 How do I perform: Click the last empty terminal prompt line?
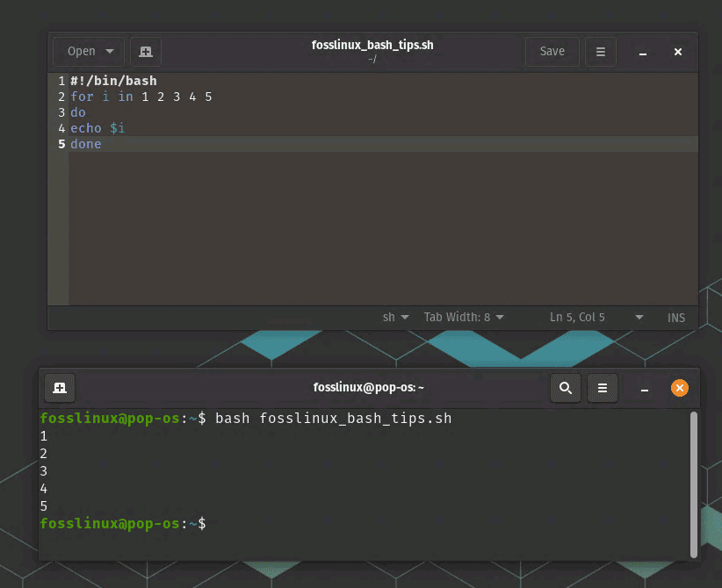(123, 524)
